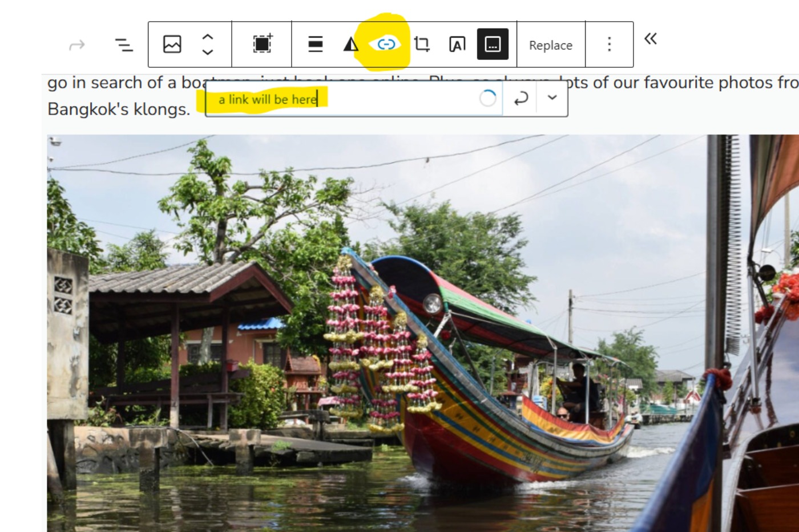Click the highlighted insert link icon
The height and width of the screenshot is (532, 799).
386,44
